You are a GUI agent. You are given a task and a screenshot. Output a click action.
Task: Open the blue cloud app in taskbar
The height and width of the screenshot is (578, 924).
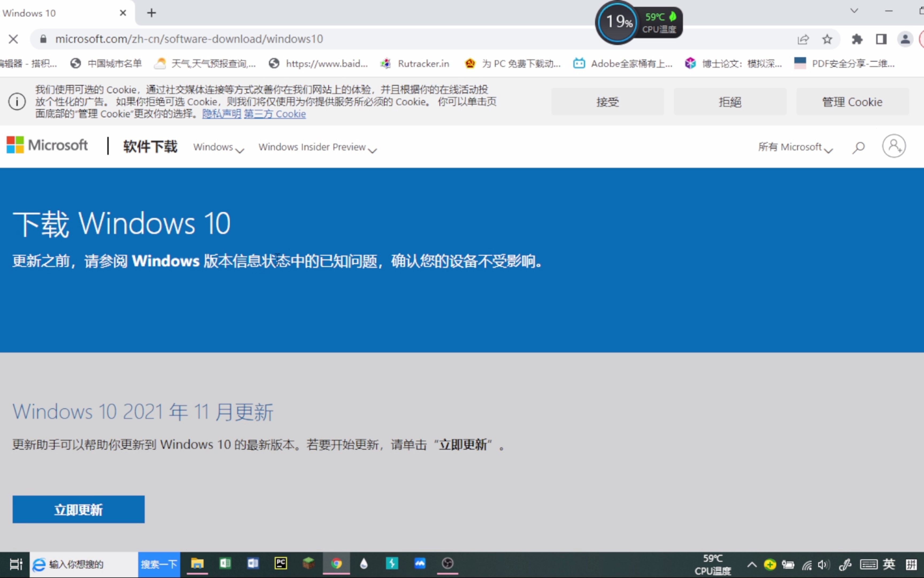point(419,564)
